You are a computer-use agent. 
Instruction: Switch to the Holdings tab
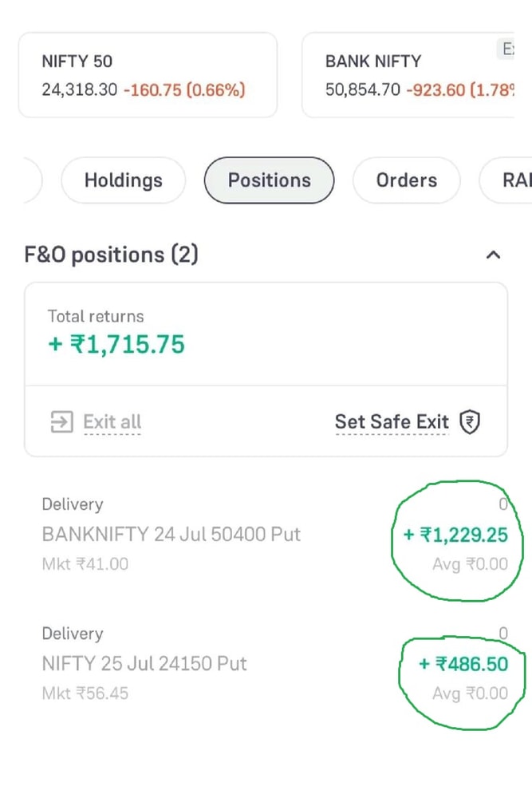[x=123, y=180]
